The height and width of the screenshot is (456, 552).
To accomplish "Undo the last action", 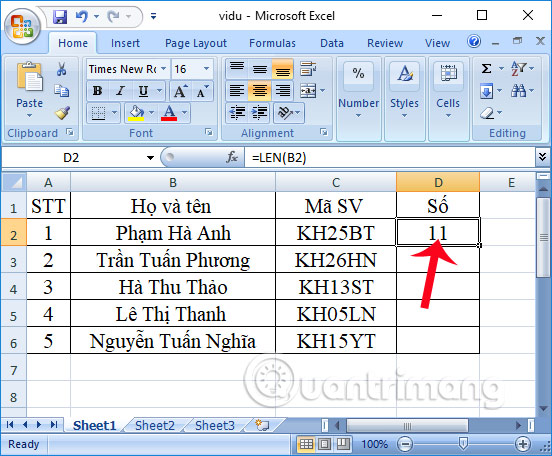I will tap(81, 16).
